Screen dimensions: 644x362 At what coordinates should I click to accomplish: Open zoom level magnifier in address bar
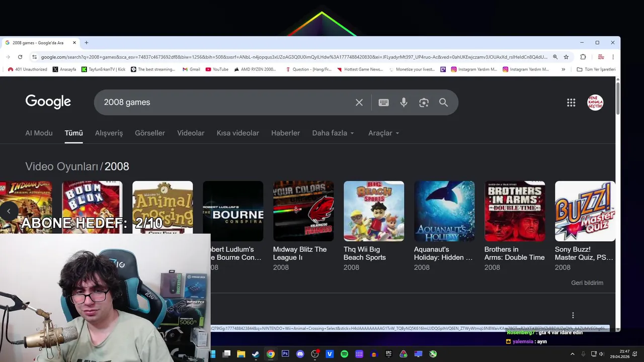point(555,57)
